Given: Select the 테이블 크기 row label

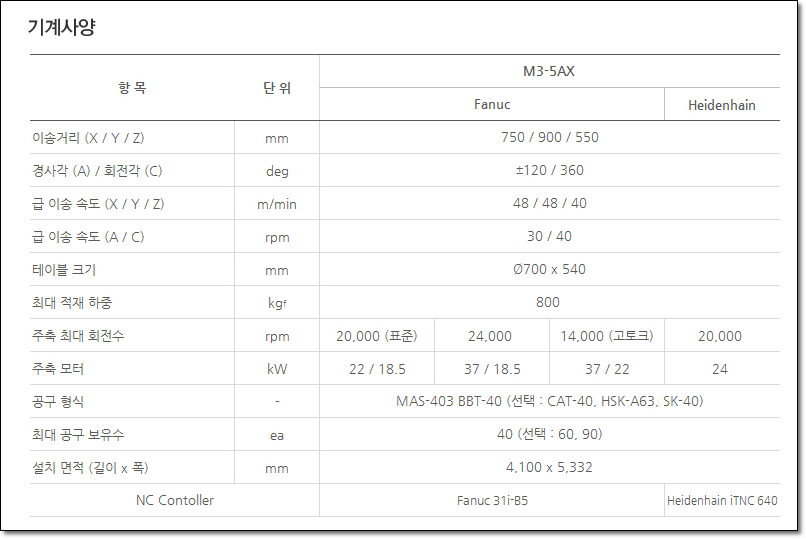Looking at the screenshot, I should (x=65, y=270).
